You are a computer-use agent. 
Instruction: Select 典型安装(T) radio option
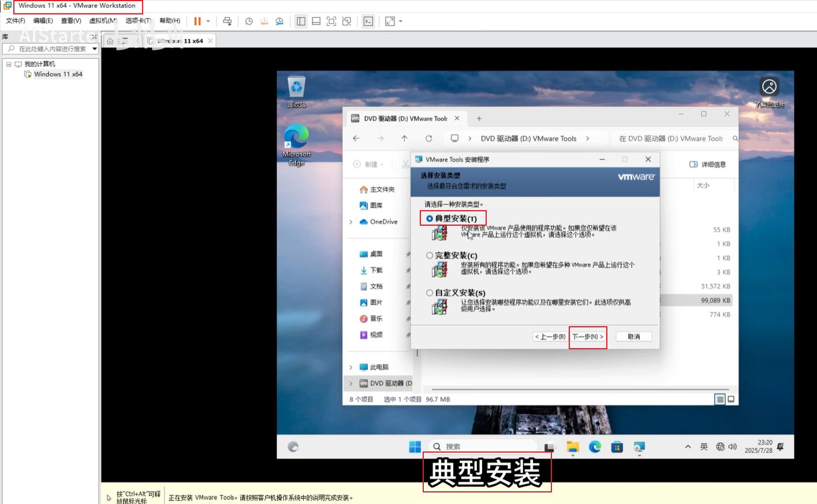pyautogui.click(x=430, y=219)
